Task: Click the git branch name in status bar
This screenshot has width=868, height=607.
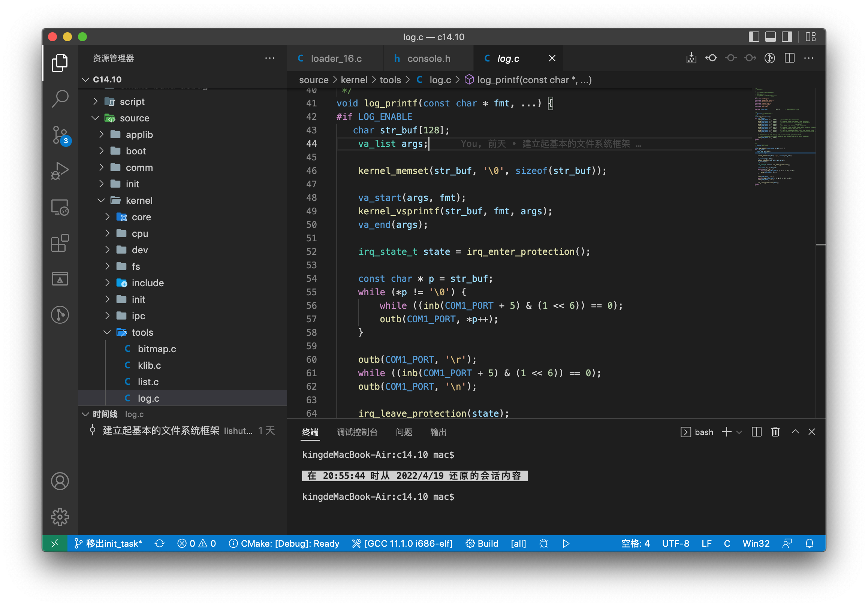Action: coord(109,544)
